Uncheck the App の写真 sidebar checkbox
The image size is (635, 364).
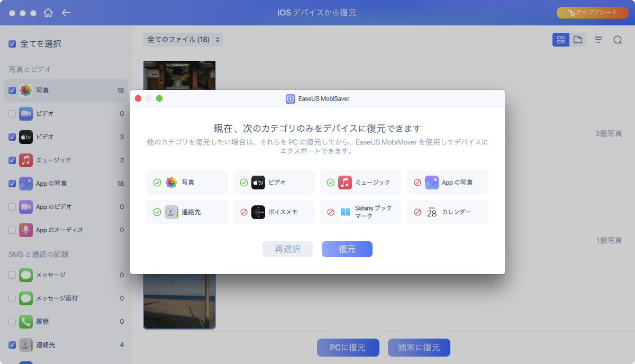(12, 184)
